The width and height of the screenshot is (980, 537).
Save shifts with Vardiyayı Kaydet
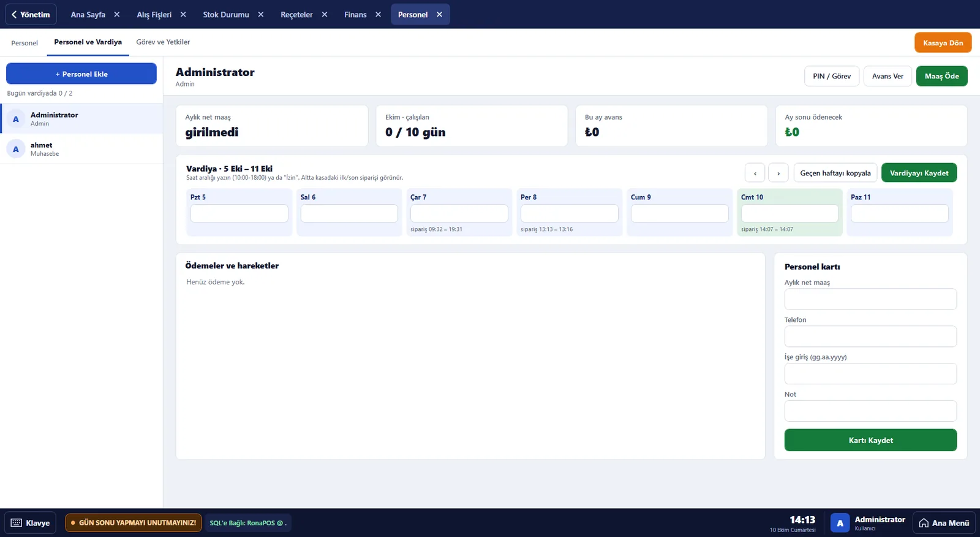click(919, 173)
